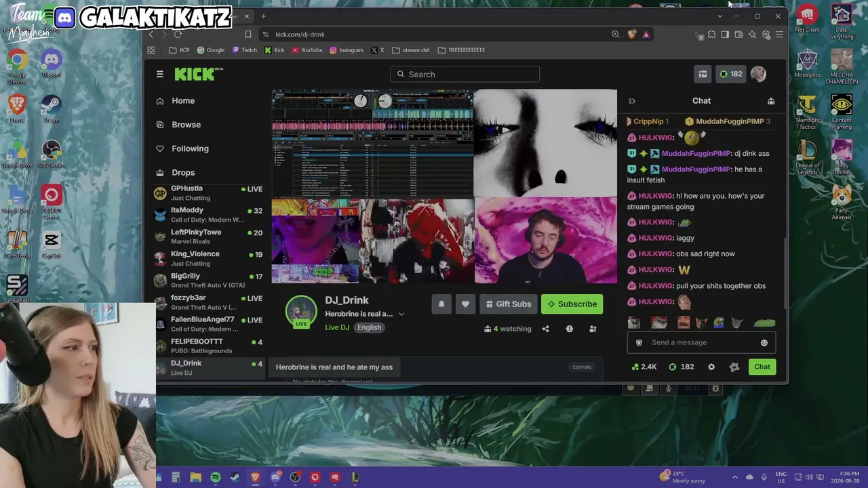This screenshot has width=868, height=488.
Task: Open the chat gift icon at top right
Action: pos(771,101)
